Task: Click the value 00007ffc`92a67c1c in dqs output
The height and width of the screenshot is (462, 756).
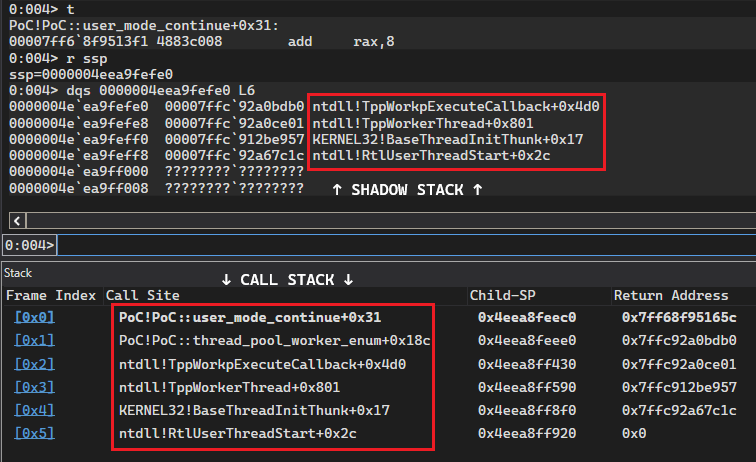Action: [x=234, y=156]
